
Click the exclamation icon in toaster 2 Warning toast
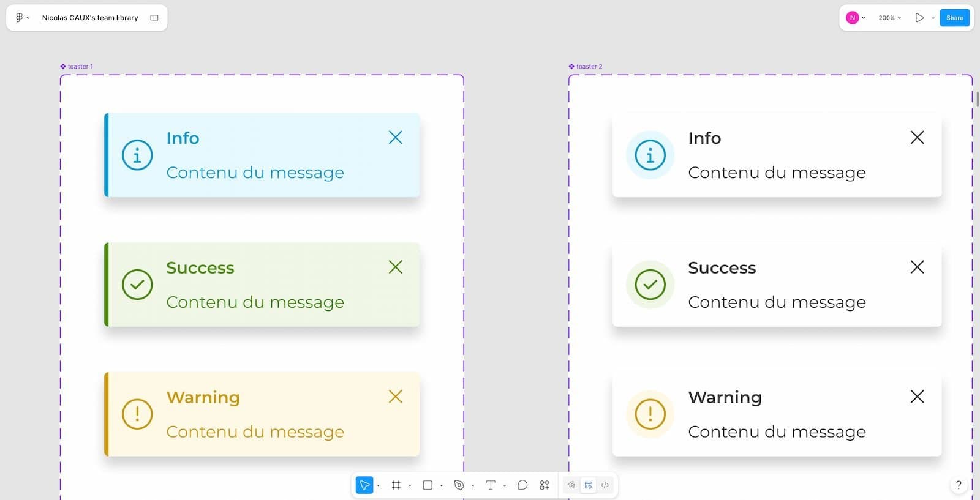coord(650,414)
